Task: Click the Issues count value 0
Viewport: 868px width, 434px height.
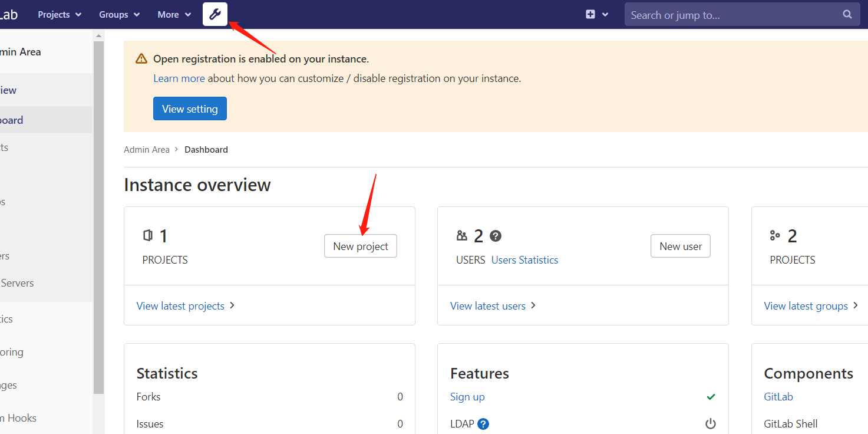Action: tap(400, 424)
